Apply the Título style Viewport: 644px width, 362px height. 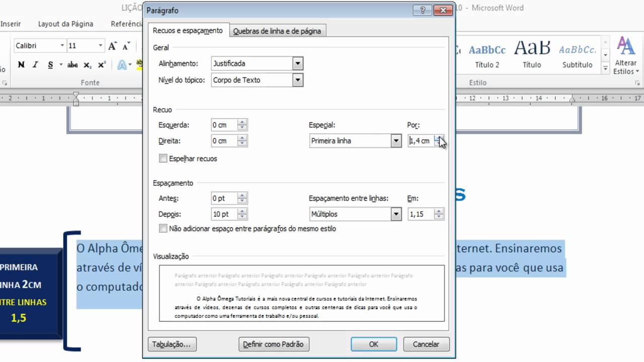532,55
